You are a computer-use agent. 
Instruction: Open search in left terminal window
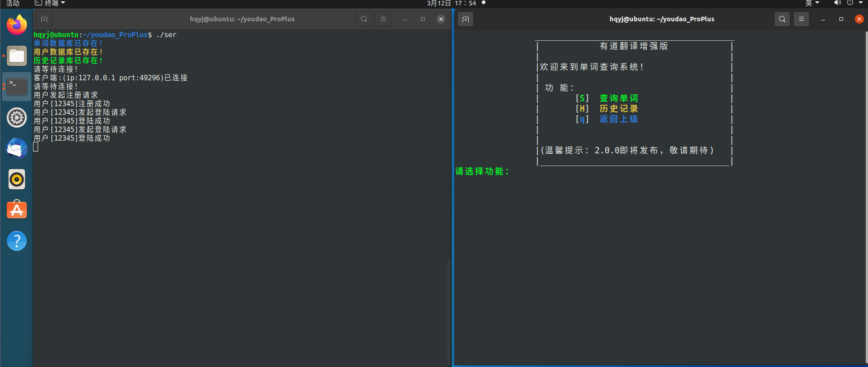(x=364, y=19)
